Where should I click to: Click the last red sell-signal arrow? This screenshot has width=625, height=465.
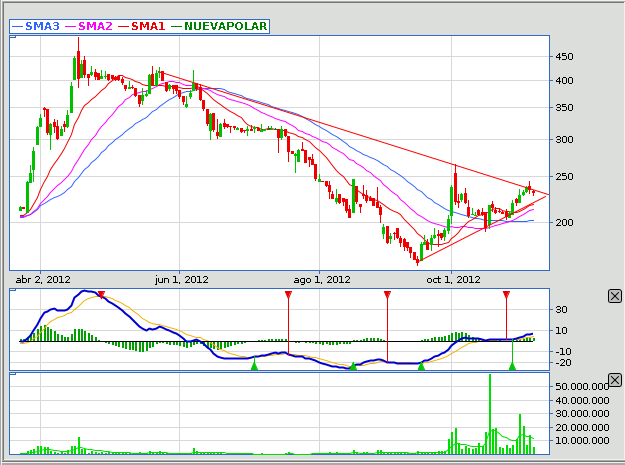tap(507, 296)
